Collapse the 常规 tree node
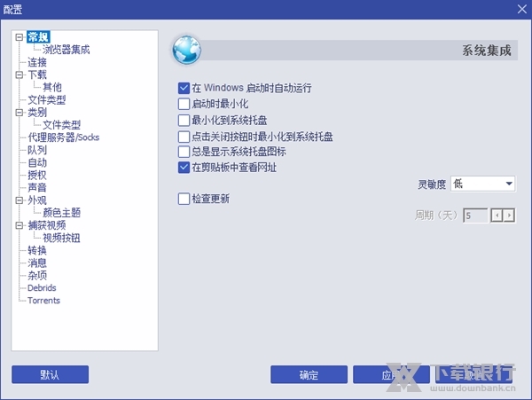The width and height of the screenshot is (532, 400). (x=20, y=36)
